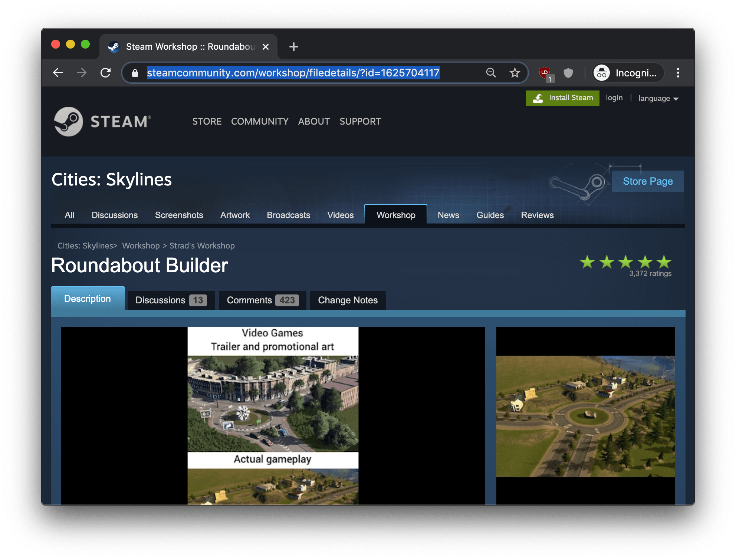Click the browser forward arrow

pyautogui.click(x=82, y=73)
